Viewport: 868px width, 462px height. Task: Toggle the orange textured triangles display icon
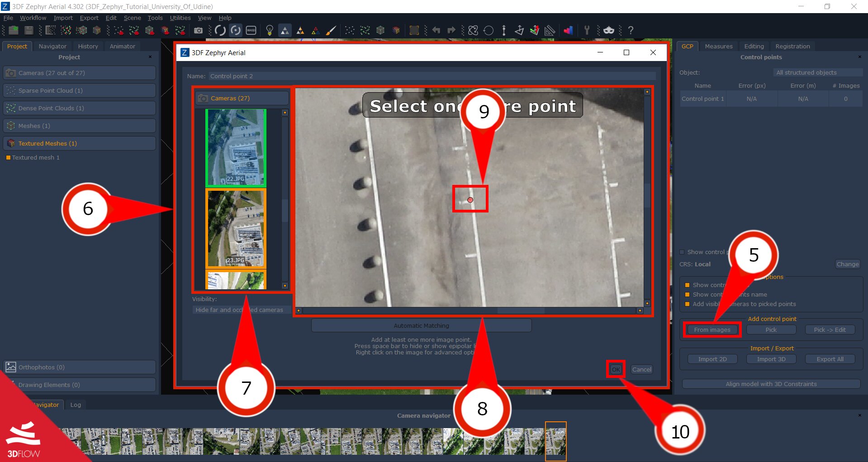(x=300, y=31)
